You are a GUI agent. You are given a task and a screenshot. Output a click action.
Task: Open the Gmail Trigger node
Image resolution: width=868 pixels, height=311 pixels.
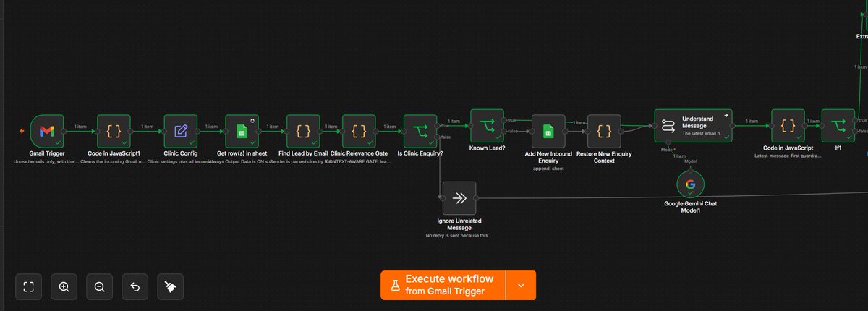[x=47, y=131]
